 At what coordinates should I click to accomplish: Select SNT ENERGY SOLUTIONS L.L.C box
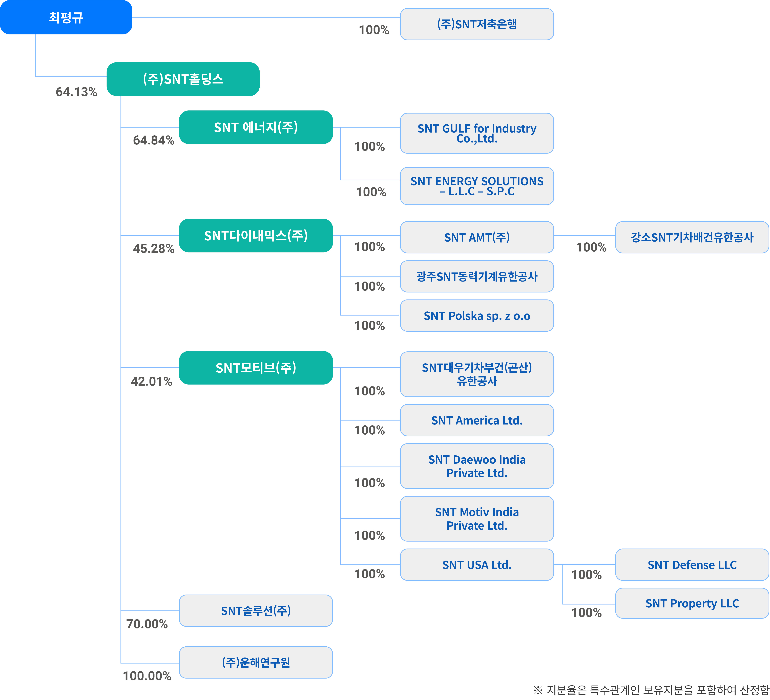[x=477, y=186]
